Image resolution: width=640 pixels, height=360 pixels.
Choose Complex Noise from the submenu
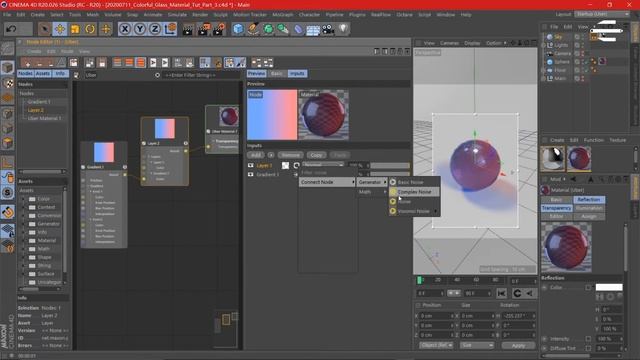click(414, 191)
